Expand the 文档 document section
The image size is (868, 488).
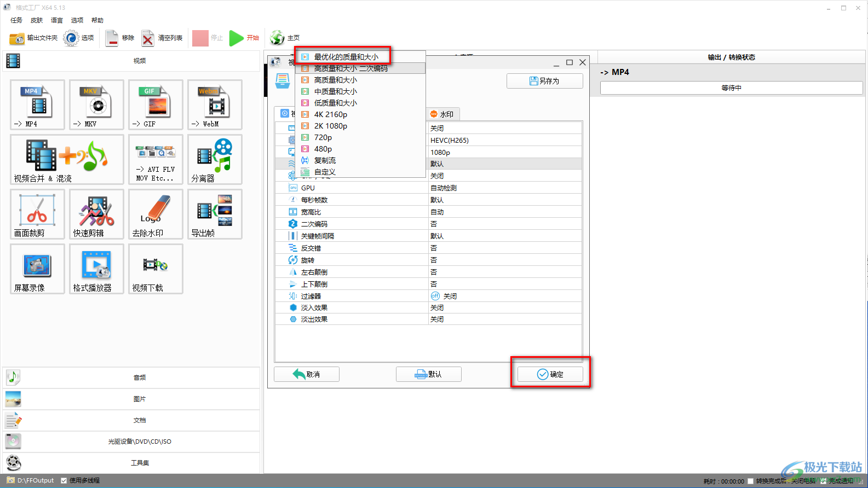[131, 420]
